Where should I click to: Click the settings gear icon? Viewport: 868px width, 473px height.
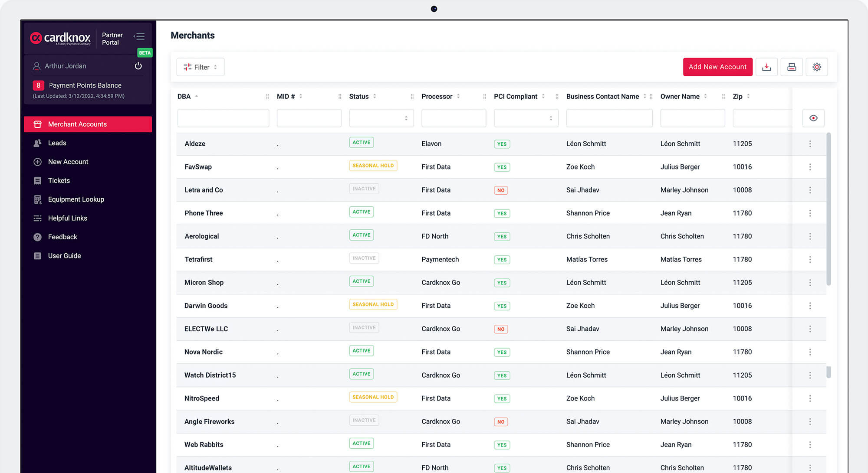[x=817, y=67]
